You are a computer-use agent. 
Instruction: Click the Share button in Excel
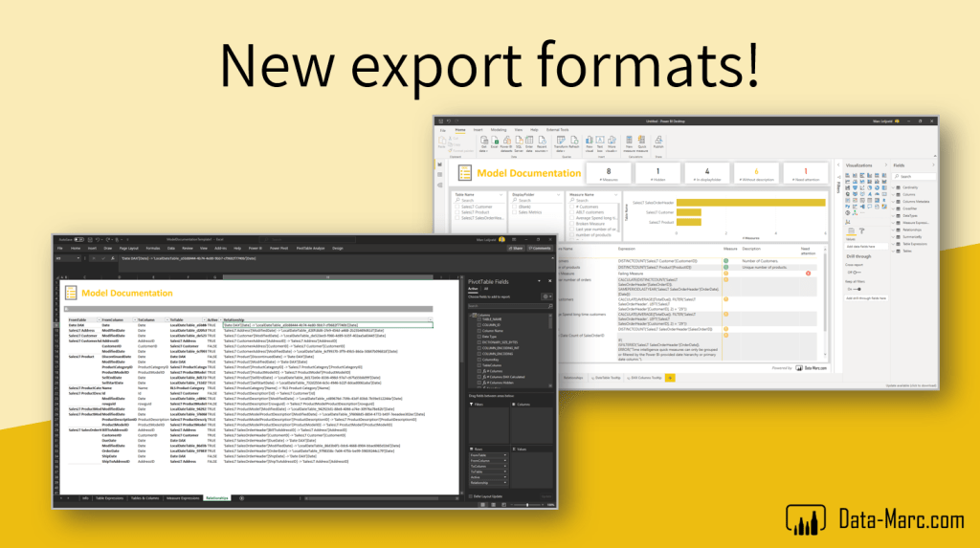tap(517, 248)
